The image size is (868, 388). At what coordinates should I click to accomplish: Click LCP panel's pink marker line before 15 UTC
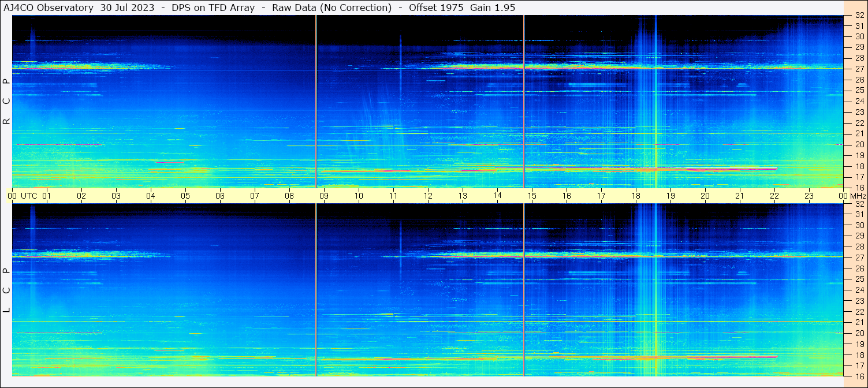point(524,290)
